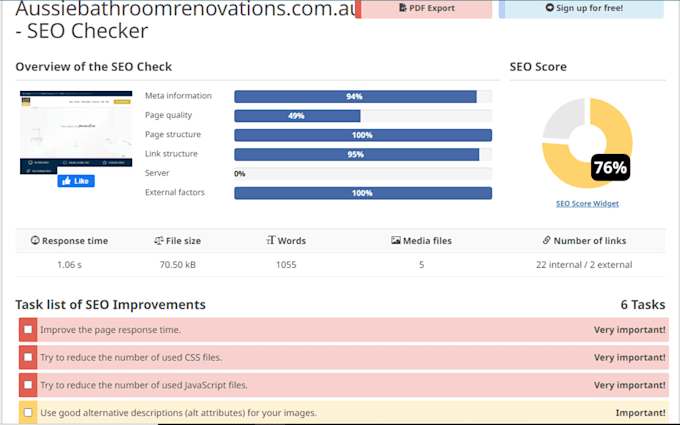Viewport: 680px width, 425px height.
Task: Click the Page quality 49% progress bar
Action: pos(363,116)
